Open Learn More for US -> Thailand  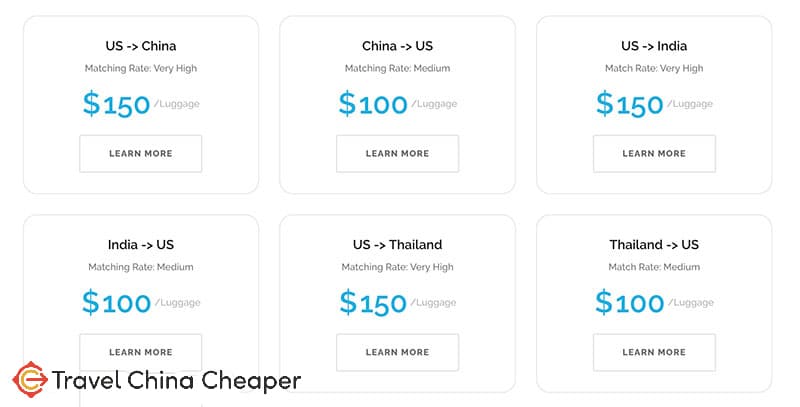click(397, 352)
